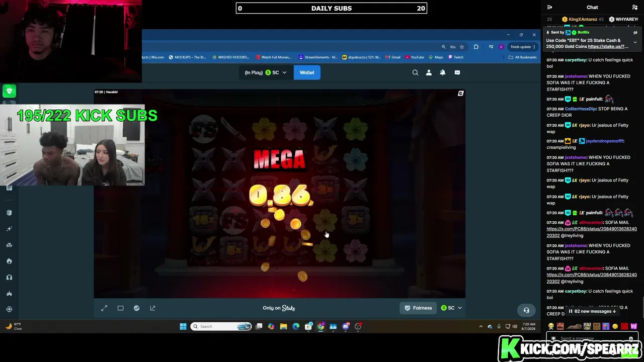The height and width of the screenshot is (362, 644).
Task: Open the dopebox.to bookmark
Action: [361, 57]
